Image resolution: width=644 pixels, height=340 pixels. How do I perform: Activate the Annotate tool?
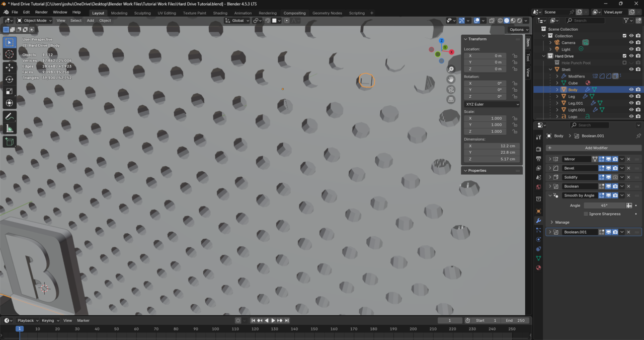[x=9, y=116]
